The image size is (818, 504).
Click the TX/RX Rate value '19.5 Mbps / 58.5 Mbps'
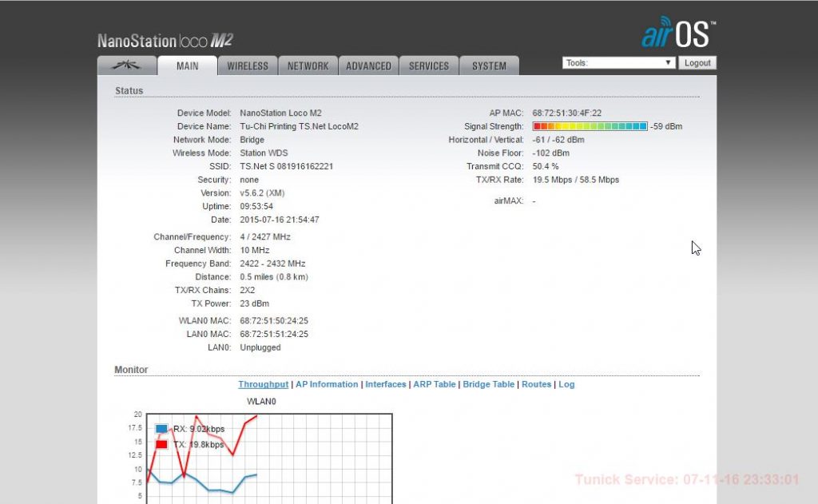(x=575, y=180)
